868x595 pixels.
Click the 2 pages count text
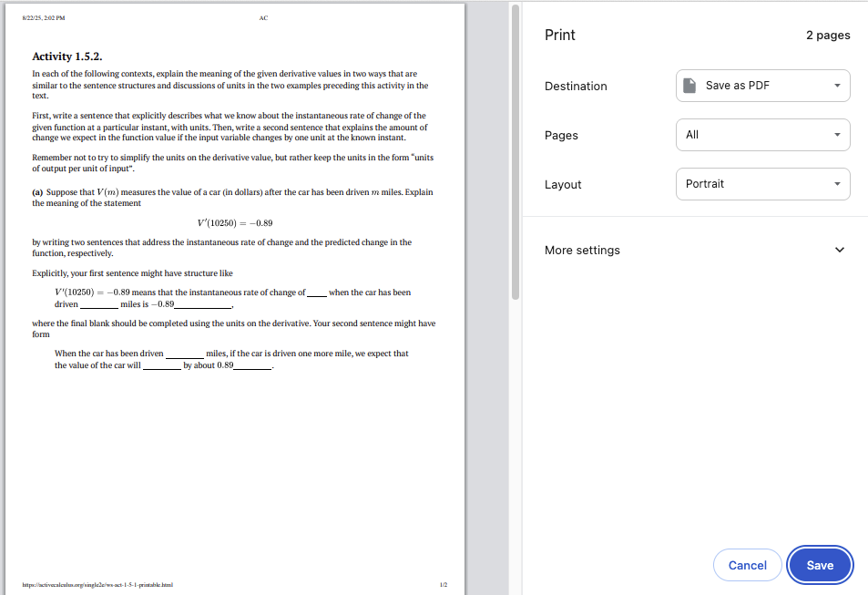point(827,36)
